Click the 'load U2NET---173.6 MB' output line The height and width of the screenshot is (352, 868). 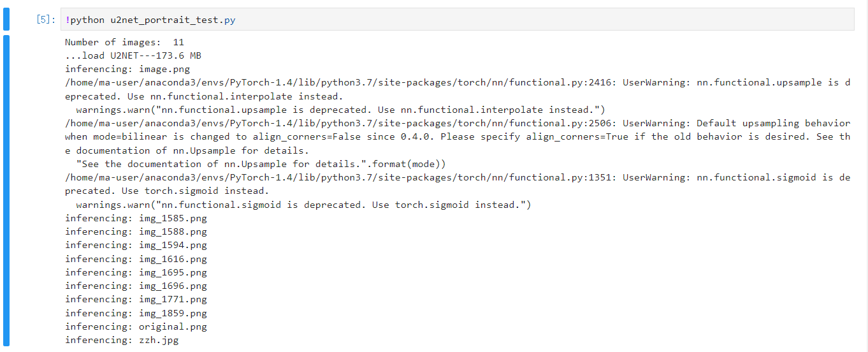(133, 55)
